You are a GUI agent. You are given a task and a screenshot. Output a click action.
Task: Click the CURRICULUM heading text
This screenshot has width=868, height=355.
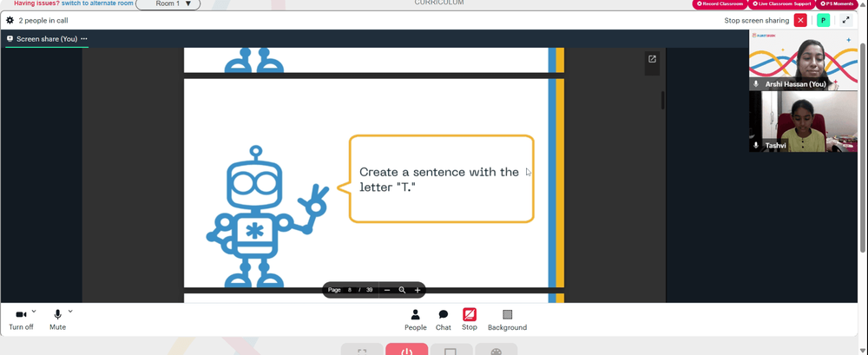click(439, 3)
